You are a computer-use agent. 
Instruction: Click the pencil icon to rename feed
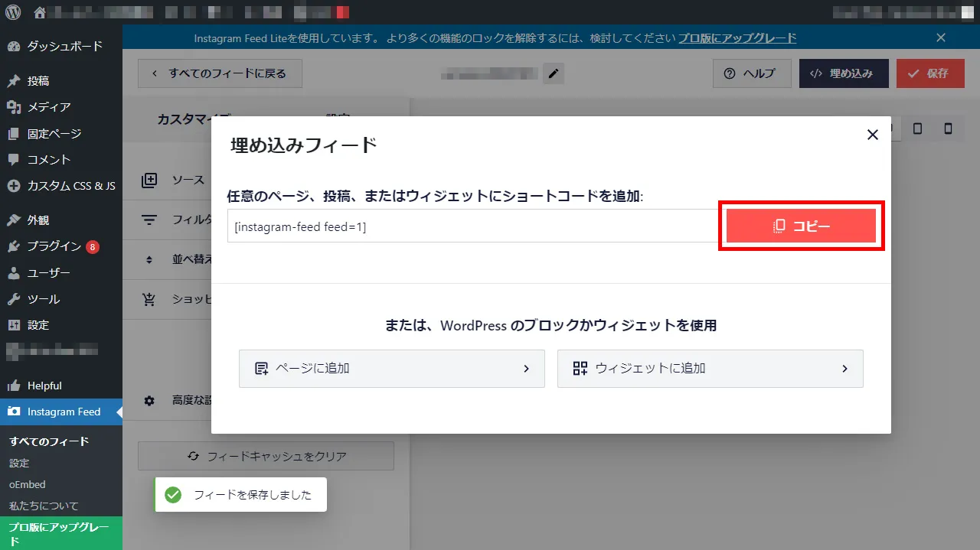(554, 74)
